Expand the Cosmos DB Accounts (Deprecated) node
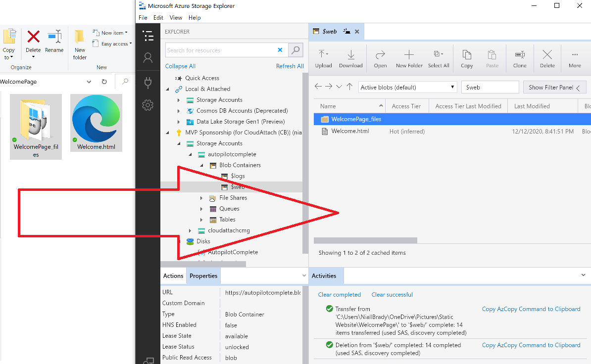Viewport: 591px width, 364px height. click(x=179, y=111)
